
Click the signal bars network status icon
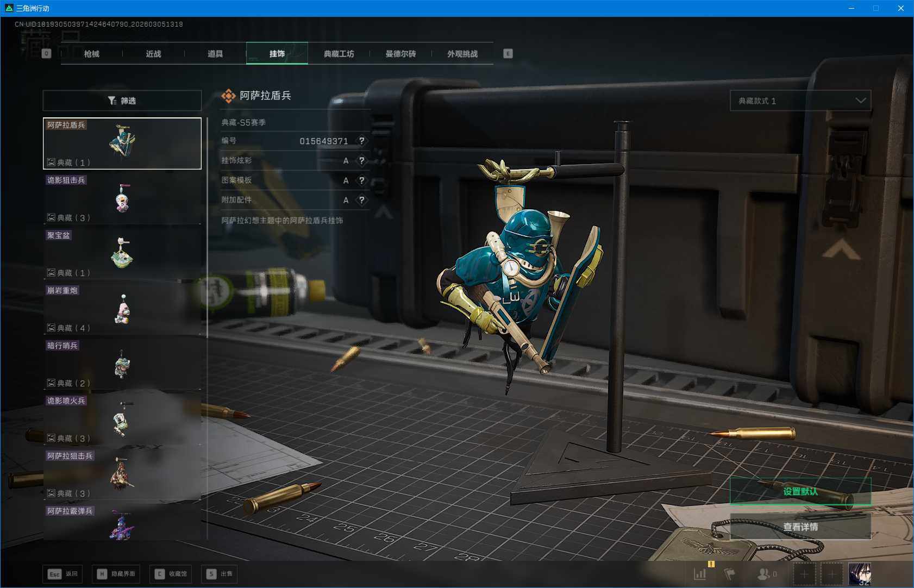700,574
